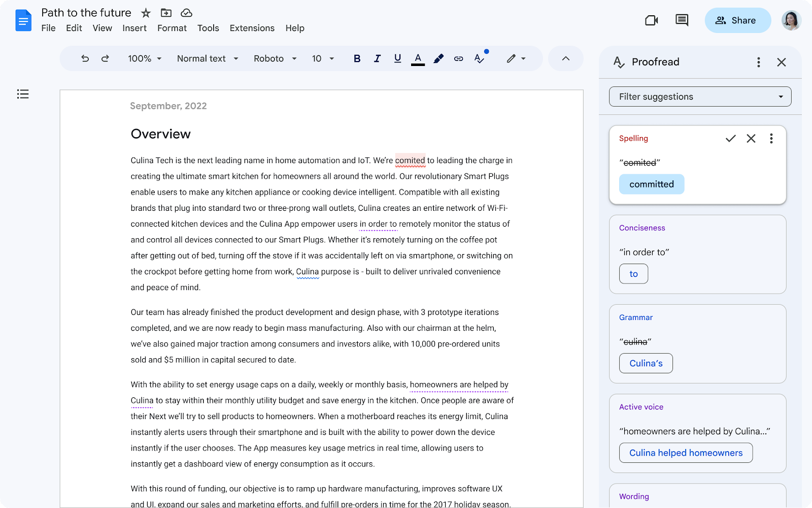Open the spelling and grammar check icon
812x508 pixels.
479,58
